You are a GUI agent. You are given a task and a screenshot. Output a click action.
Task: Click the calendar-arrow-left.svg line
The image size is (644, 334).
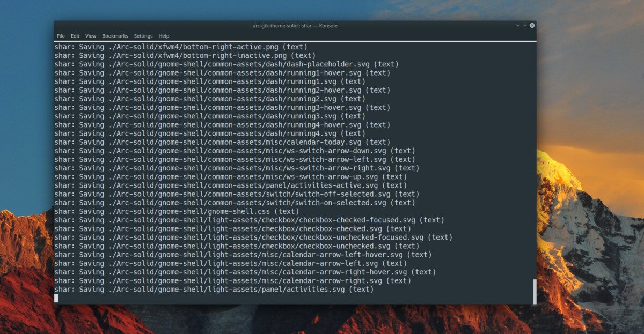point(231,263)
